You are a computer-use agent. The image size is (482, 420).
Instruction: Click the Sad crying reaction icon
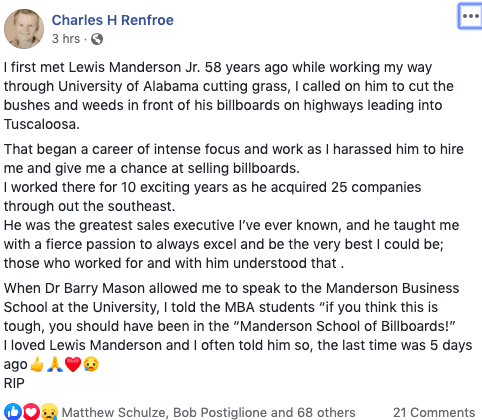pyautogui.click(x=49, y=412)
